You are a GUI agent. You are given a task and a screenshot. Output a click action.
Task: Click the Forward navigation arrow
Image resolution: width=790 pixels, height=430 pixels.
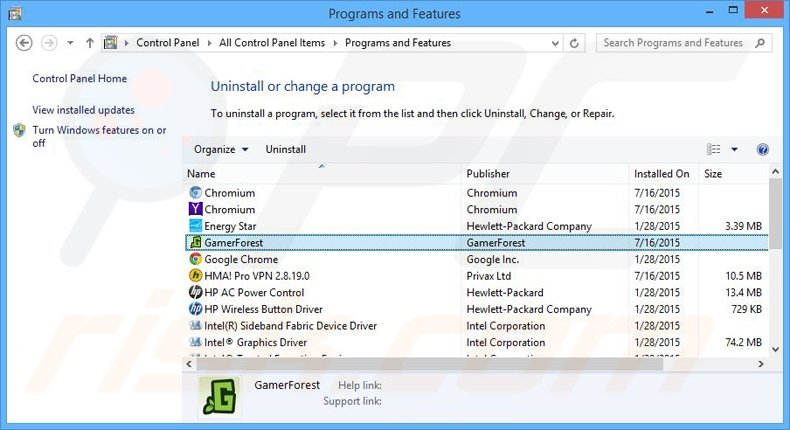tap(49, 43)
